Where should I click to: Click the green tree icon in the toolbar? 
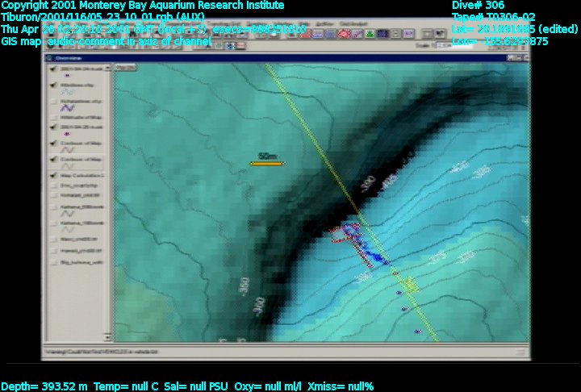click(369, 34)
